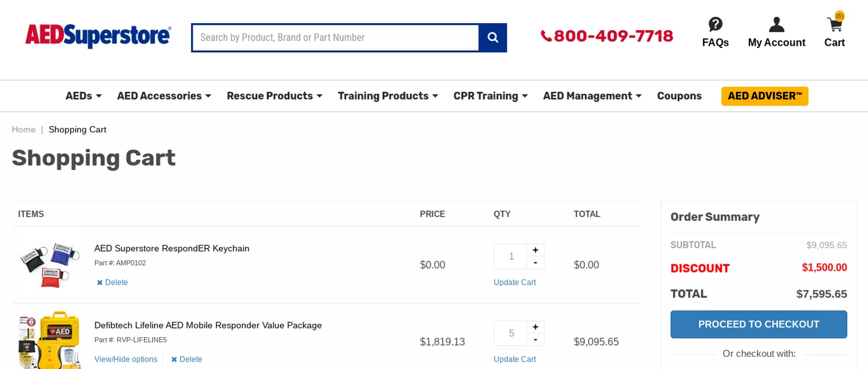Viewport: 868px width, 369px height.
Task: Expand the CPR Training menu
Action: pyautogui.click(x=490, y=96)
